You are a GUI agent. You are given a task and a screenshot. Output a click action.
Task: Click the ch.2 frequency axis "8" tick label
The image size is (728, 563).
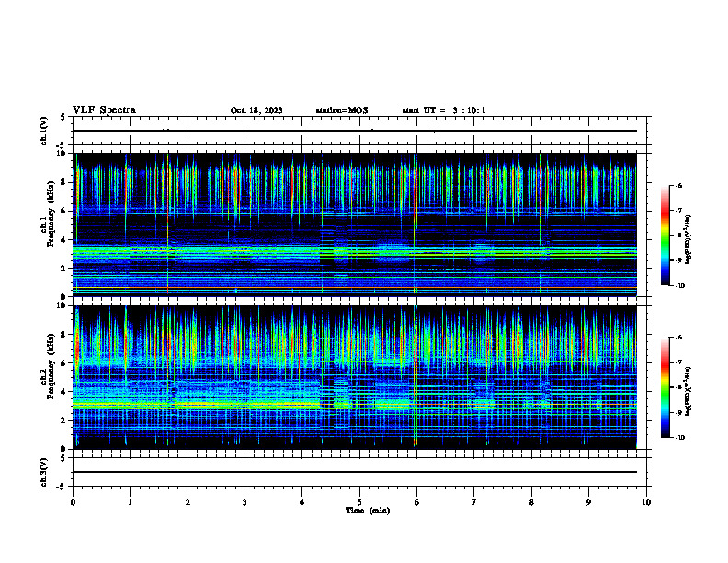coord(63,335)
